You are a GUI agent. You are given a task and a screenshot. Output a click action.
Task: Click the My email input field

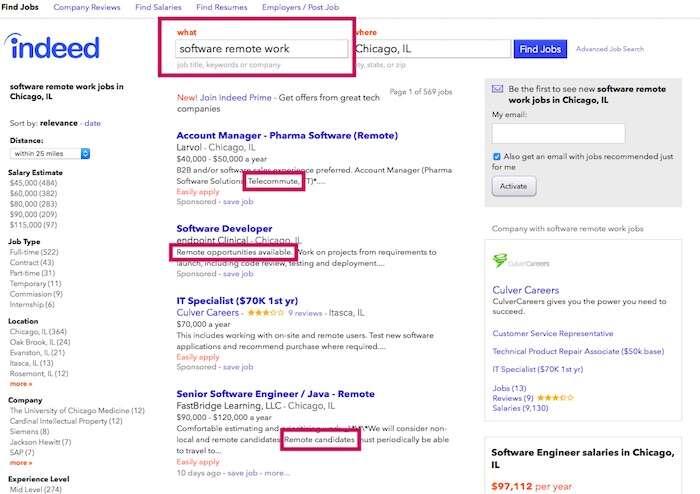pyautogui.click(x=558, y=133)
